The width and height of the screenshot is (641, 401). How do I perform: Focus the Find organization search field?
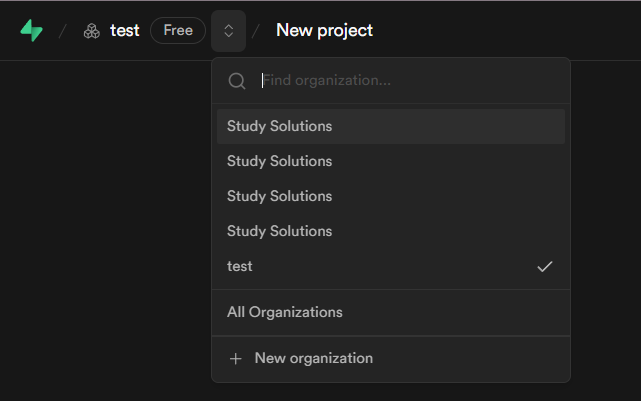tap(400, 81)
